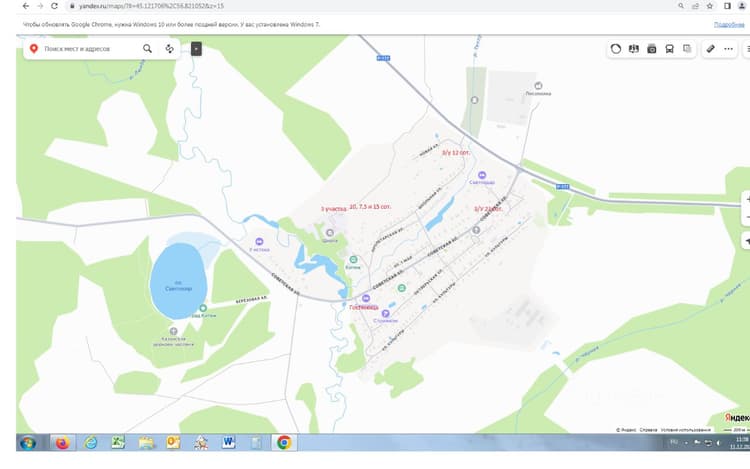Click the 'Школа' map marker
The width and height of the screenshot is (750, 469).
[330, 233]
